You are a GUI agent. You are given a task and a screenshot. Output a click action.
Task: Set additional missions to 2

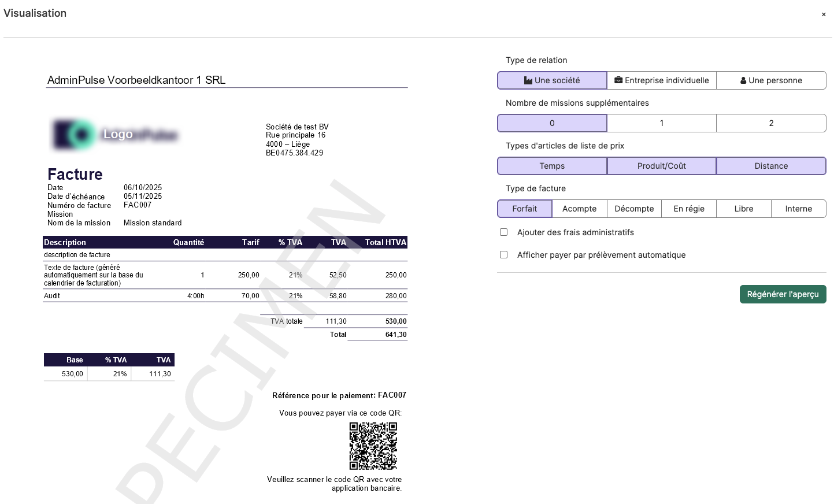tap(771, 123)
